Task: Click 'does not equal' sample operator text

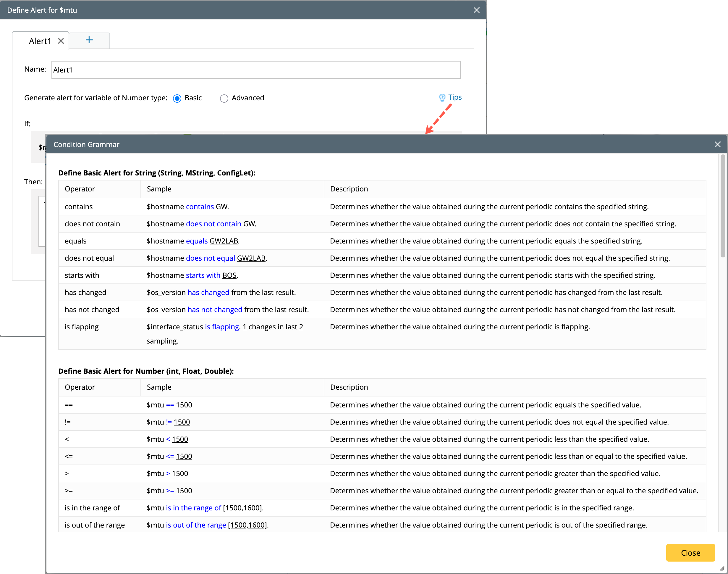Action: 210,258
